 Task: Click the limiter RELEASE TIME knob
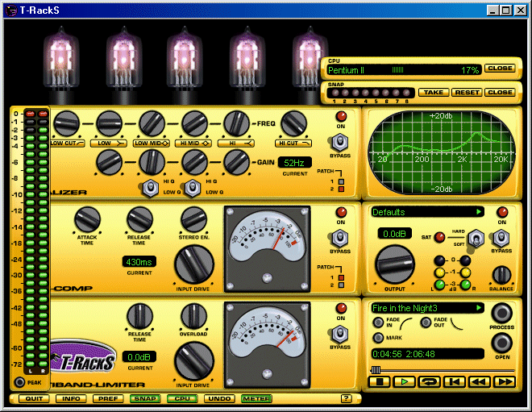pos(139,316)
